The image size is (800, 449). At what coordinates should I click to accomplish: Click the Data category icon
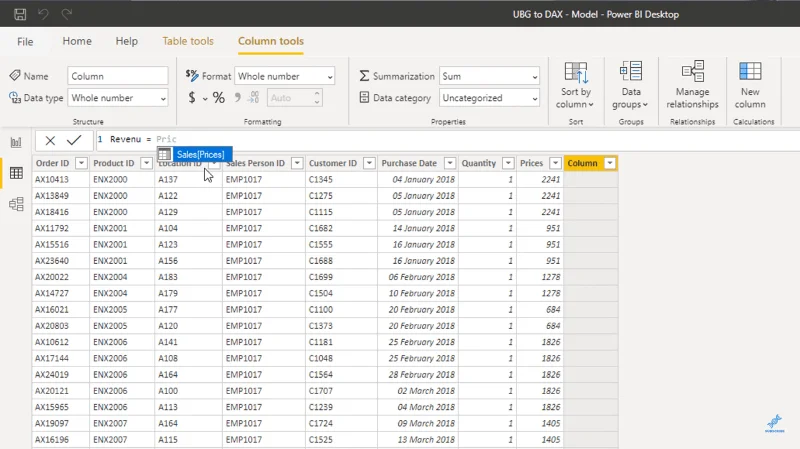364,97
